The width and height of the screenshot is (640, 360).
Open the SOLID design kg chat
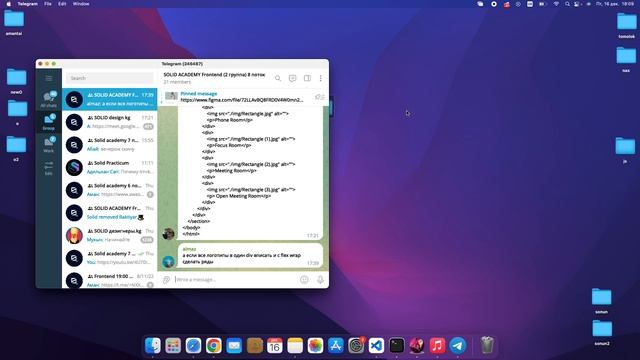[x=109, y=122]
